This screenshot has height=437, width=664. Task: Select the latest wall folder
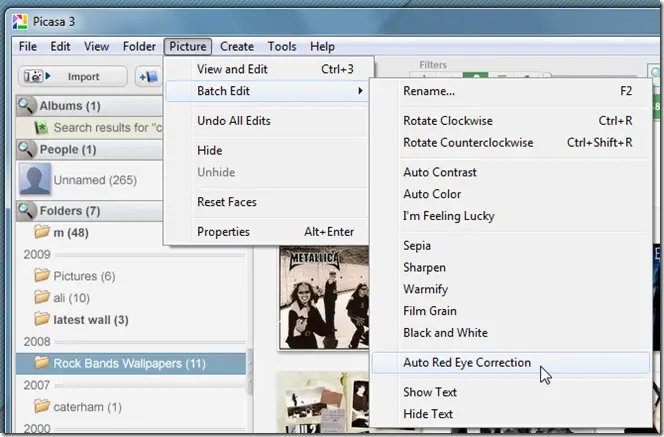pyautogui.click(x=91, y=320)
